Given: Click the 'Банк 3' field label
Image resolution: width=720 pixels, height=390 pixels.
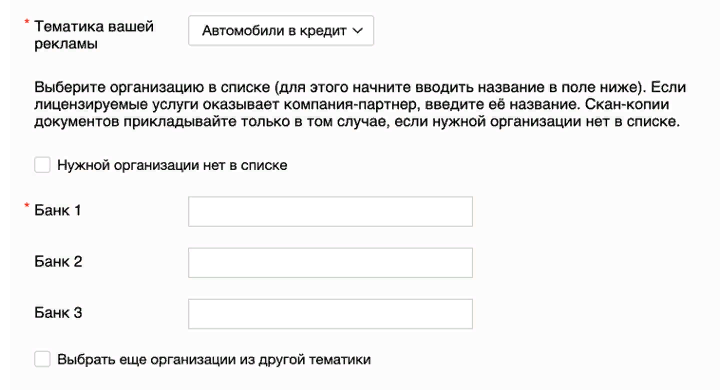Looking at the screenshot, I should pyautogui.click(x=58, y=313).
